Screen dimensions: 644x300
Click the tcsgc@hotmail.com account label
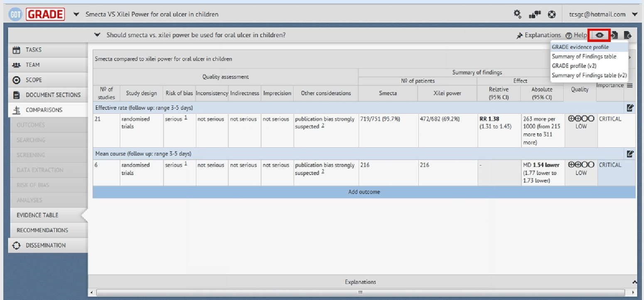pos(597,15)
